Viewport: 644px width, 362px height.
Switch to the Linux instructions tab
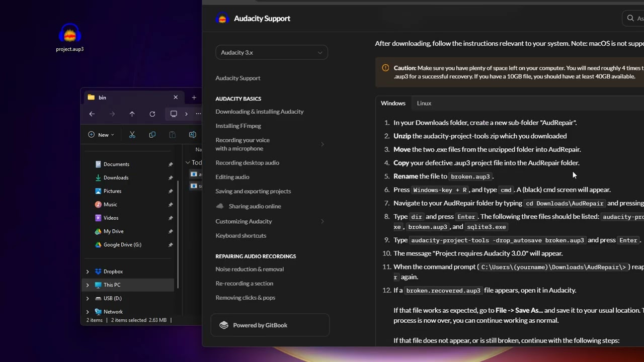click(x=424, y=103)
